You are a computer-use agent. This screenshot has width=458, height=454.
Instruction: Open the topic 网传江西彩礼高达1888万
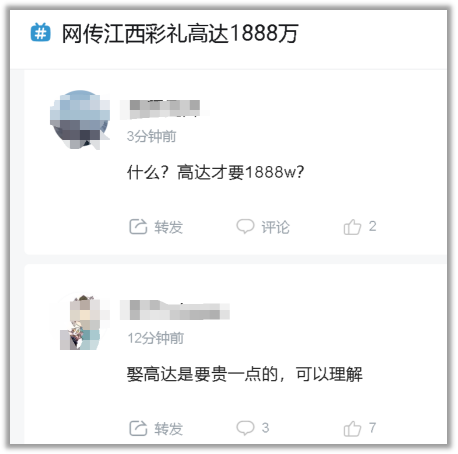180,33
